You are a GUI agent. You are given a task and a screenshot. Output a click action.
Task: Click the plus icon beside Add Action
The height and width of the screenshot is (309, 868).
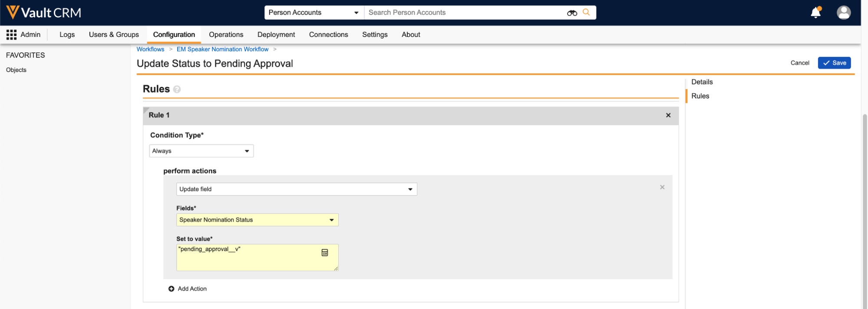click(172, 289)
